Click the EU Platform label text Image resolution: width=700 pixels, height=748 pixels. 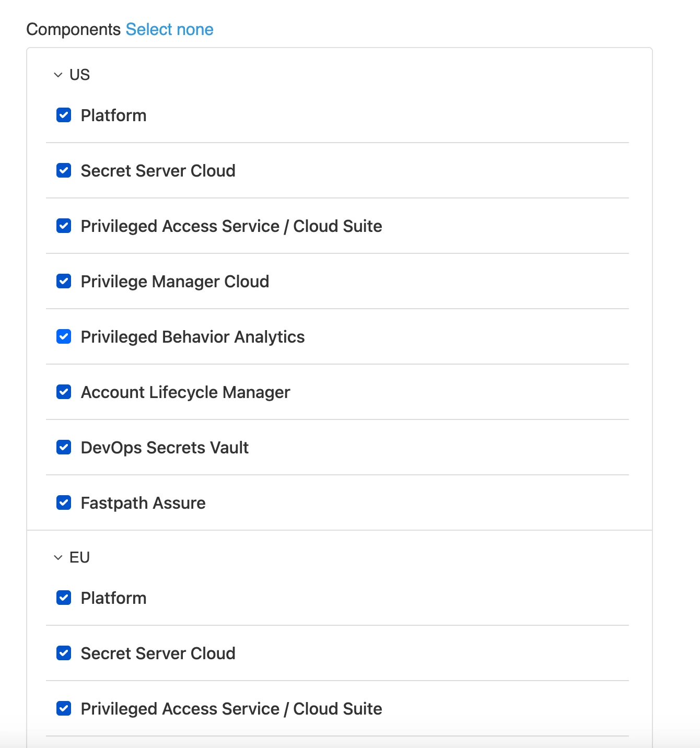(x=113, y=598)
